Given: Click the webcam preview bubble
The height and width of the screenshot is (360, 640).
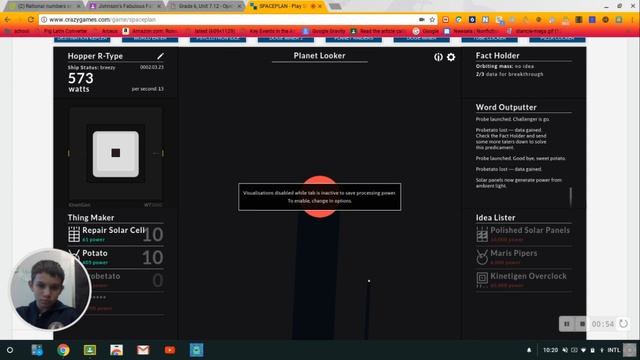Looking at the screenshot, I should pyautogui.click(x=50, y=290).
